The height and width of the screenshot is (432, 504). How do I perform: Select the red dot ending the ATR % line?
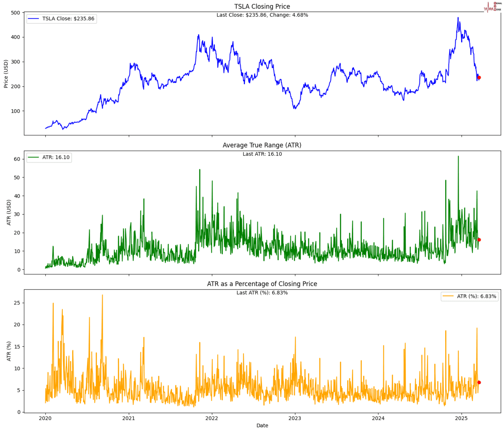(479, 383)
